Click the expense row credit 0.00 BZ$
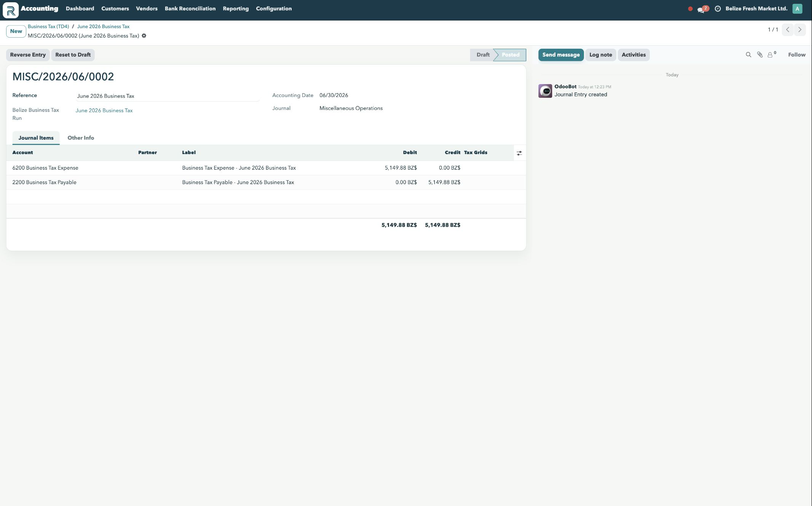 (x=450, y=168)
